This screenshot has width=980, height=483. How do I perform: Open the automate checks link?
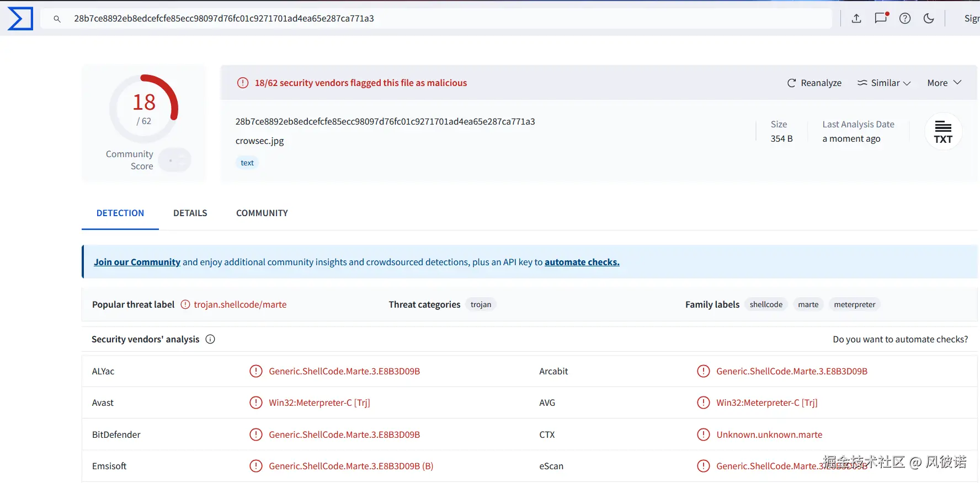[x=582, y=262]
